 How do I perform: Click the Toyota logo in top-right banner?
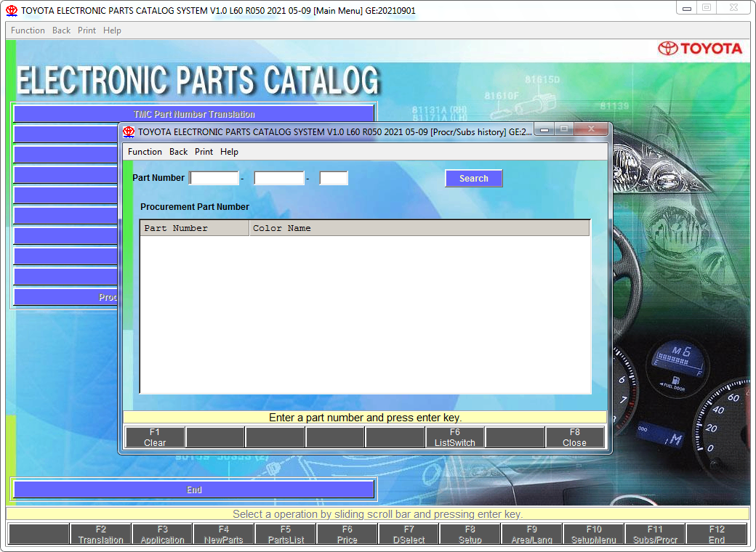click(x=700, y=48)
